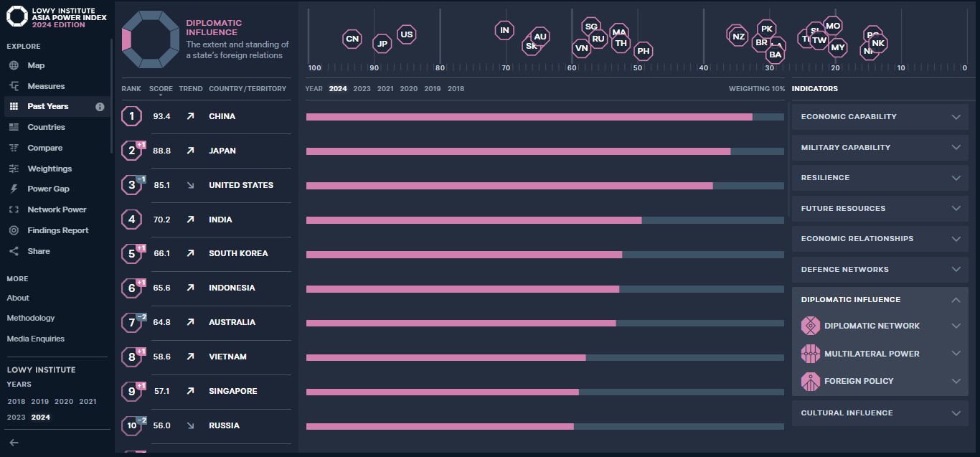This screenshot has width=980, height=457.
Task: Open the Methodology link
Action: (x=31, y=318)
